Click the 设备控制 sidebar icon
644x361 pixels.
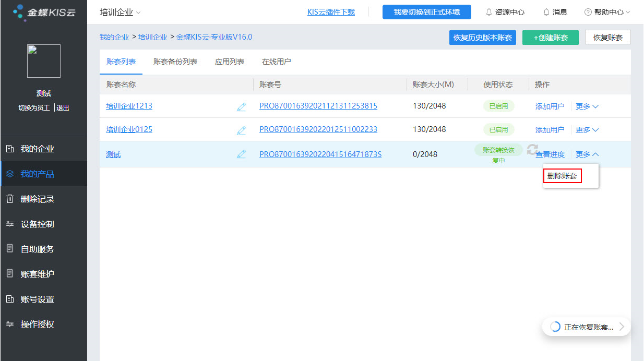pos(9,224)
